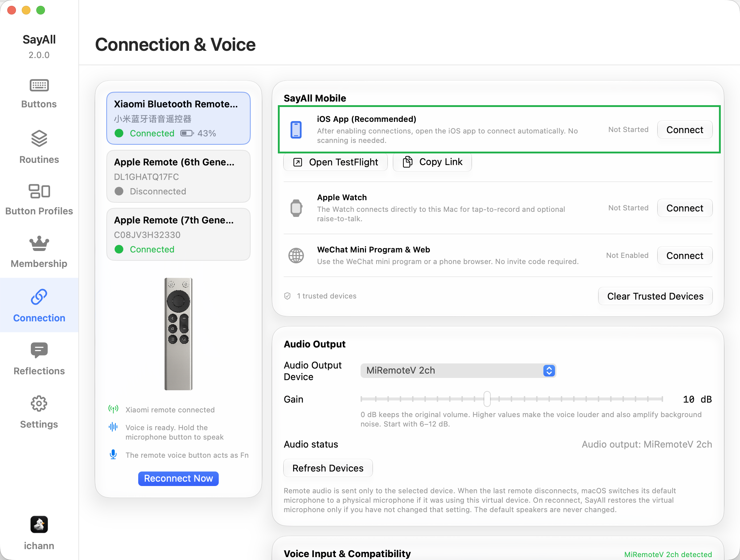
Task: Click the green status dot of Apple Remote 7th Gen
Action: 119,249
